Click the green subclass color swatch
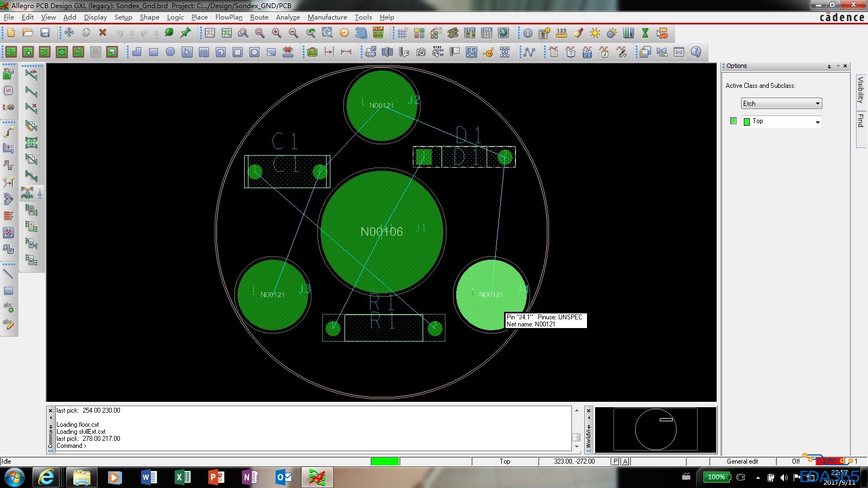Image resolution: width=868 pixels, height=488 pixels. pyautogui.click(x=733, y=121)
